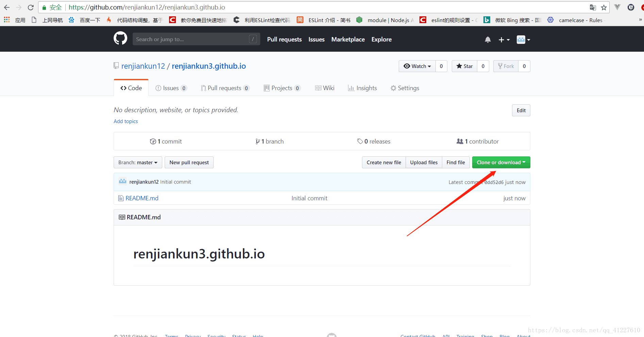View the forks count next to Fork
This screenshot has width=644, height=337.
pyautogui.click(x=524, y=66)
